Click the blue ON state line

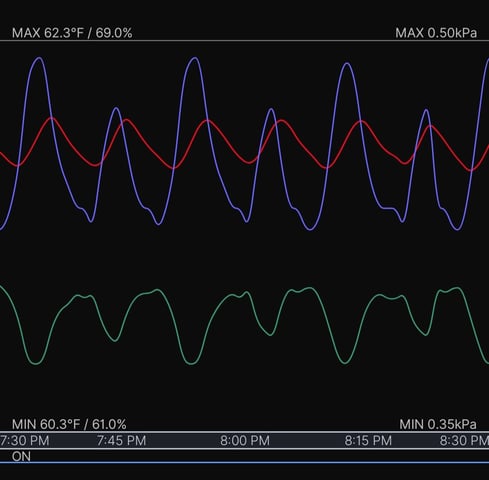[x=244, y=462]
